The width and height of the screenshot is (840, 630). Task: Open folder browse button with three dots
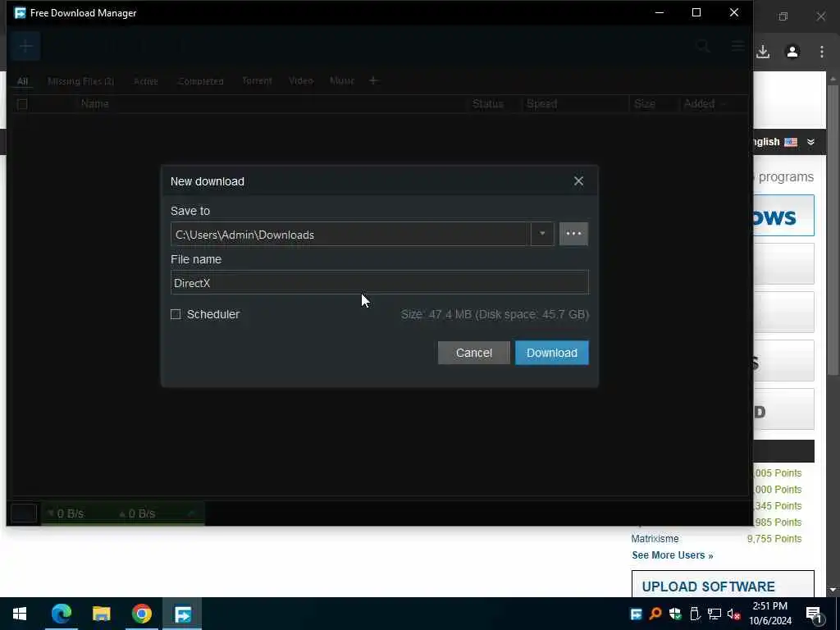[573, 234]
